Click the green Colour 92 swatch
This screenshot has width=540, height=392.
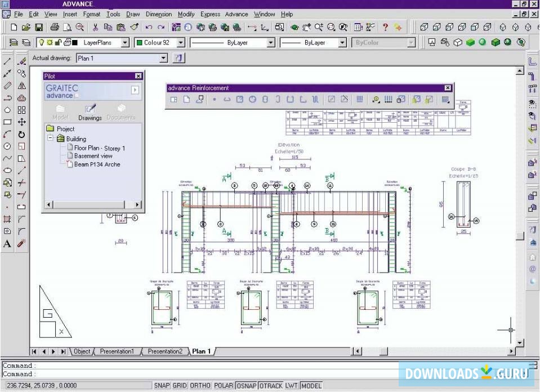click(x=140, y=43)
